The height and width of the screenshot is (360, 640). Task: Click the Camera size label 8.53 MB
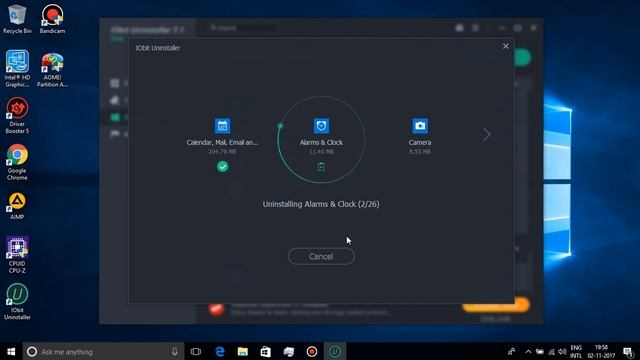tap(420, 152)
